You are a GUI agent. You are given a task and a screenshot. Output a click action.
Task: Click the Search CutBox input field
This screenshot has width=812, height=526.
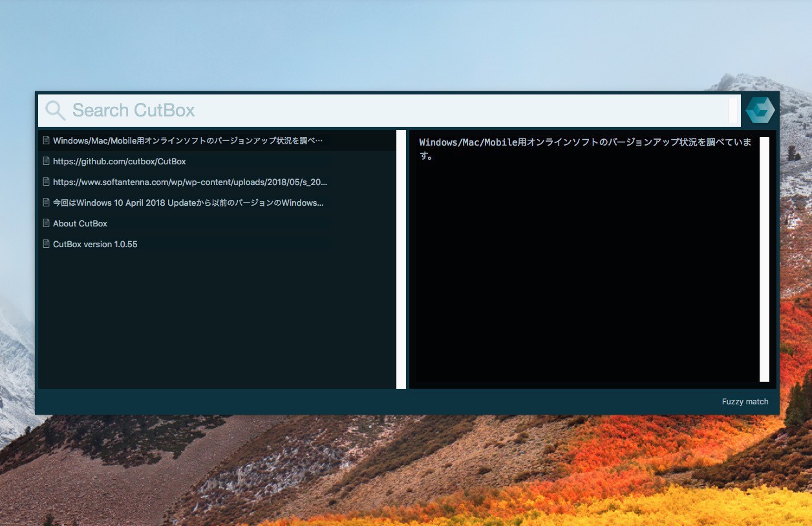[x=389, y=111]
